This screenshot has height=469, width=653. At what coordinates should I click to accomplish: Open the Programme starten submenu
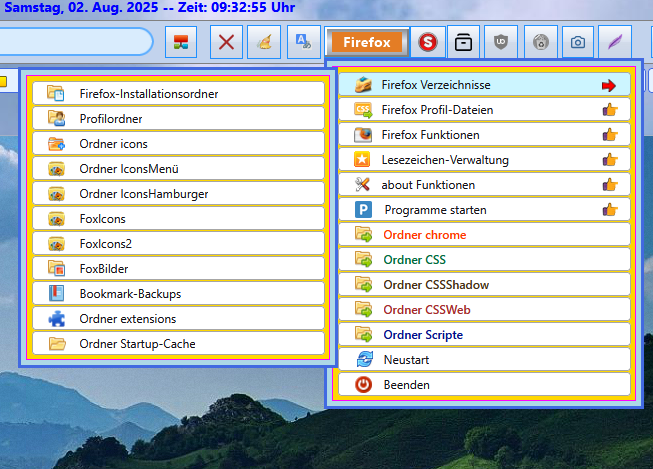tap(484, 210)
